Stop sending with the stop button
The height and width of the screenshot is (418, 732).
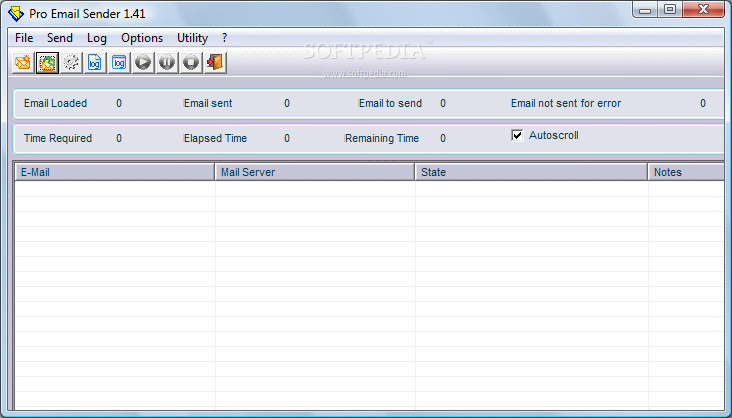(191, 62)
